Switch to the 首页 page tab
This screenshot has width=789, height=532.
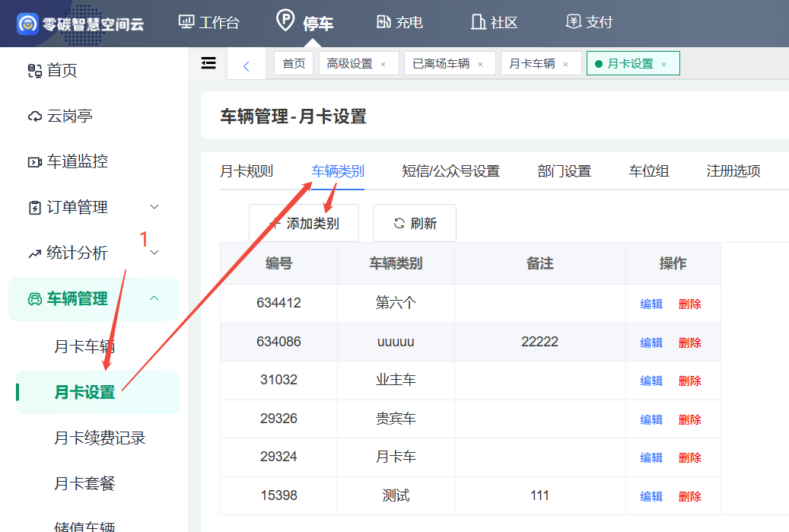coord(294,63)
